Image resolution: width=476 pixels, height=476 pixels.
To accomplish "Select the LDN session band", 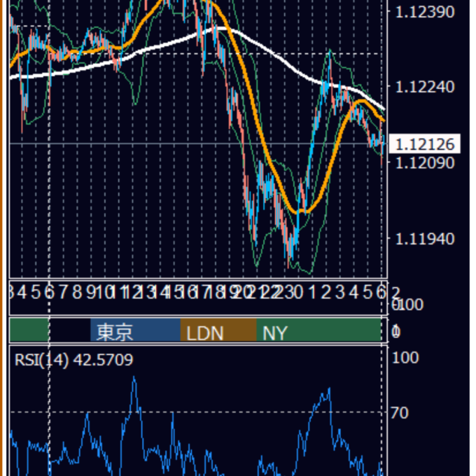I will (x=218, y=330).
